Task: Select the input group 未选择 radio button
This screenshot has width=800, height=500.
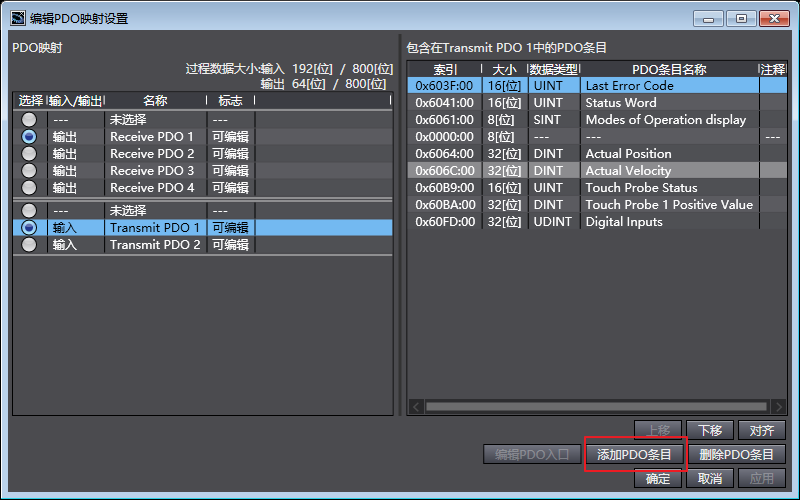Action: (29, 210)
